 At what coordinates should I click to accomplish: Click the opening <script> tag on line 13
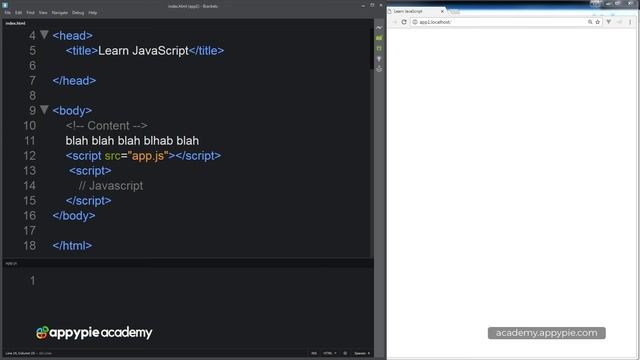coord(90,171)
